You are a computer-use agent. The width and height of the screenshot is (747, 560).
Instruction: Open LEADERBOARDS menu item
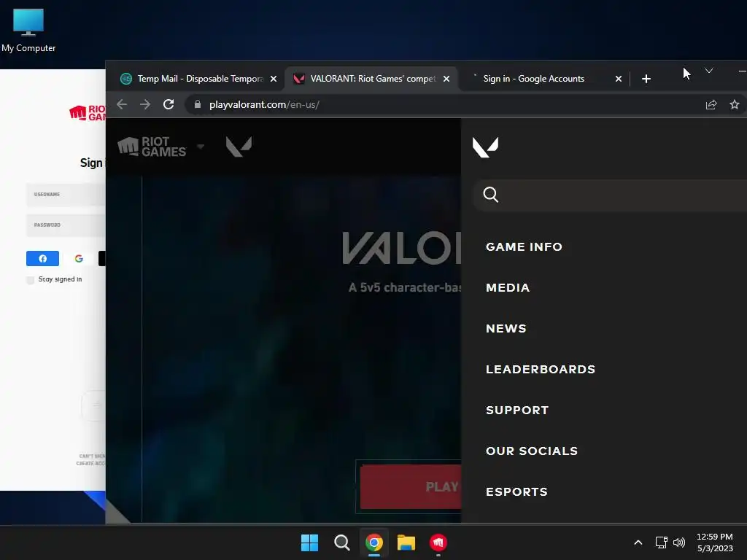click(x=541, y=370)
